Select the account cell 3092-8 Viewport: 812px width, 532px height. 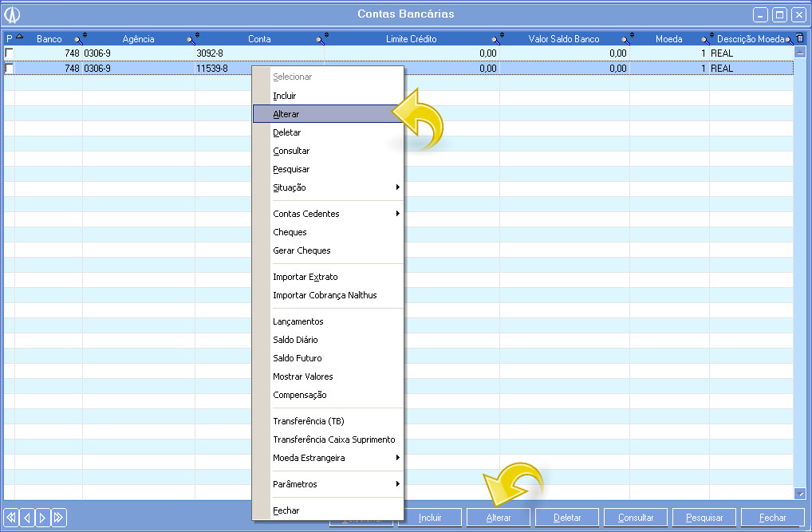[259, 53]
